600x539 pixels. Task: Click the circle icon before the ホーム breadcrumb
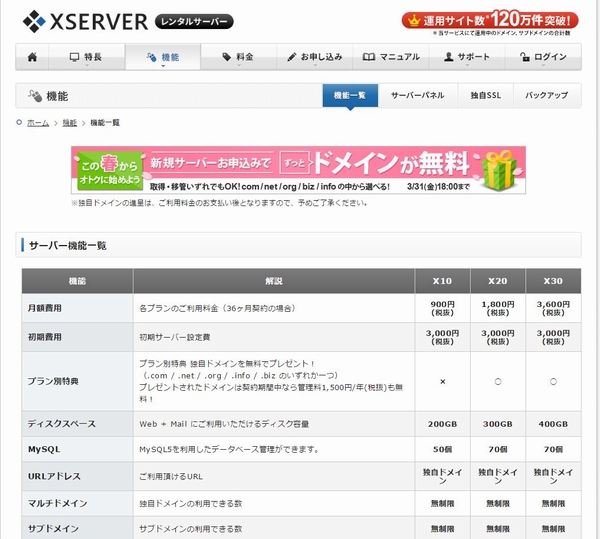pyautogui.click(x=19, y=122)
